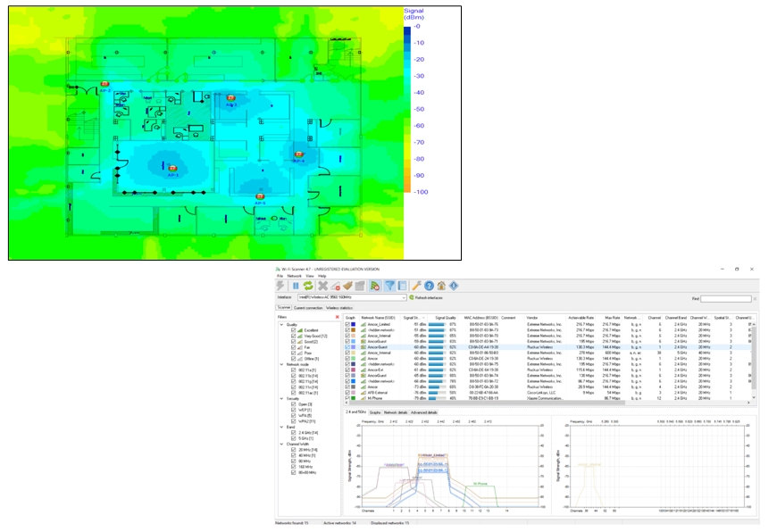Click the broom clear-results toolbar icon
This screenshot has width=777, height=532.
coord(347,286)
